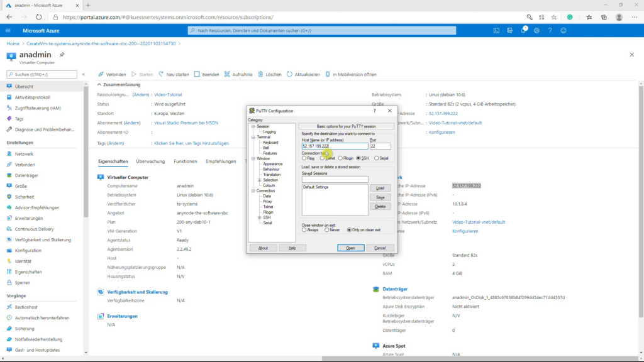Collapse the Terminal tree node in PuTTY
This screenshot has width=644, height=362.
pos(253,137)
